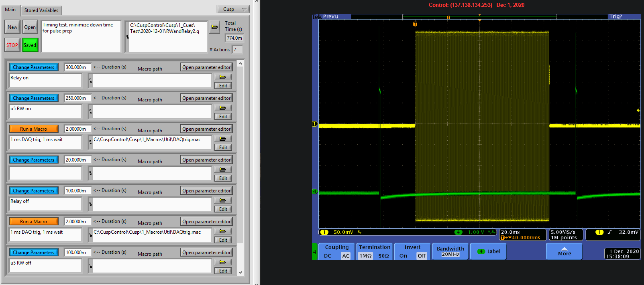Click the channel 1 ground marker on the scope

(315, 124)
